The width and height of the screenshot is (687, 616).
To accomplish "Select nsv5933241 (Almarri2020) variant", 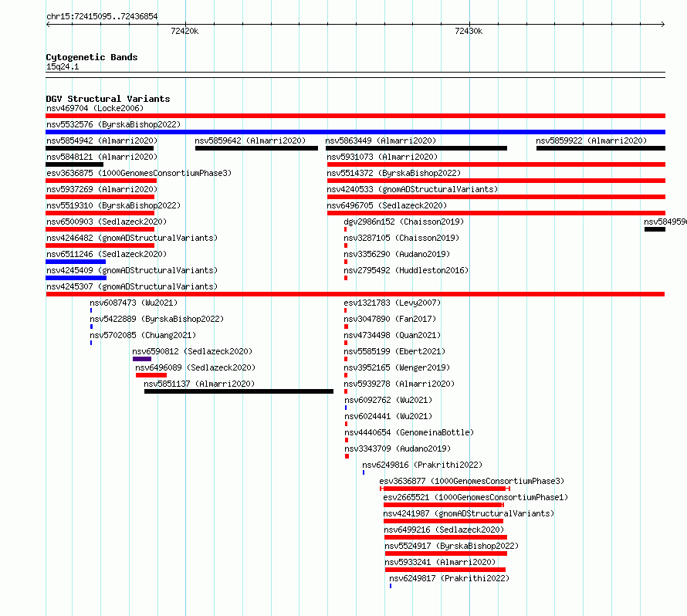I will (440, 562).
